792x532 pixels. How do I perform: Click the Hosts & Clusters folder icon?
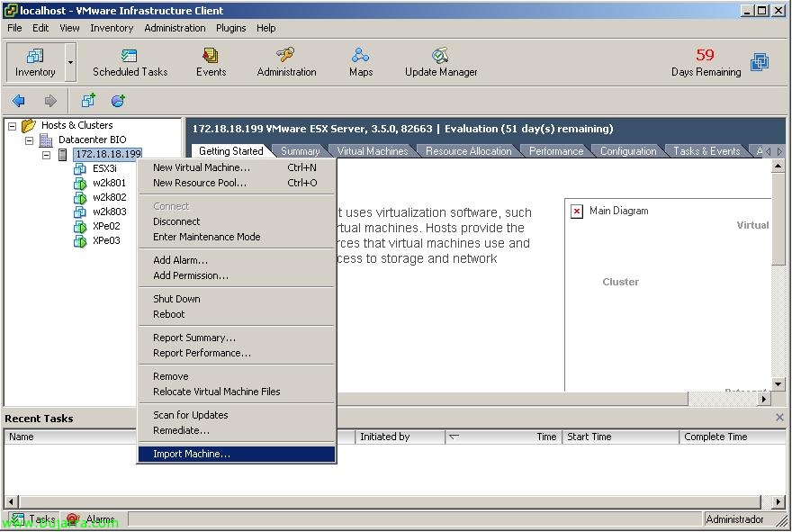click(29, 125)
